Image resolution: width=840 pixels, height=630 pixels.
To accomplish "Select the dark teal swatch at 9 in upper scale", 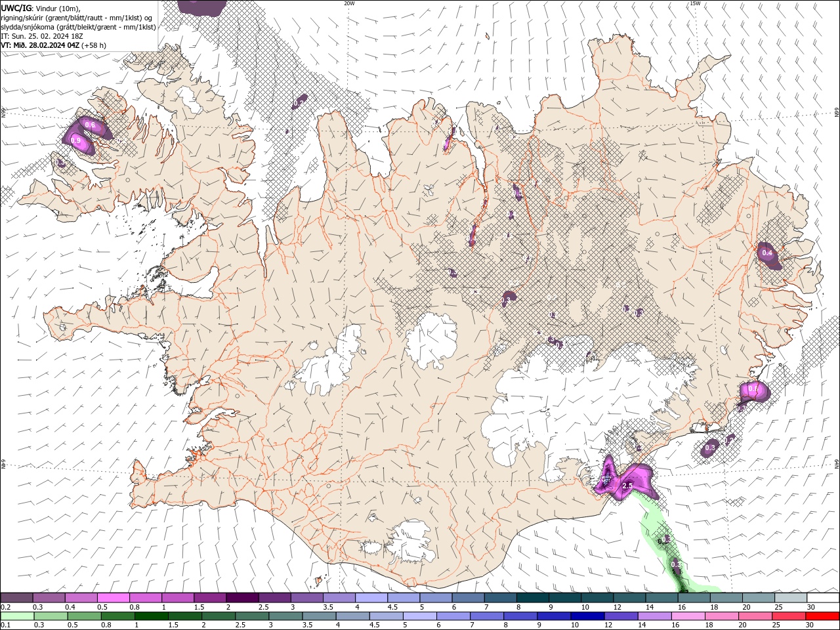I will click(564, 598).
